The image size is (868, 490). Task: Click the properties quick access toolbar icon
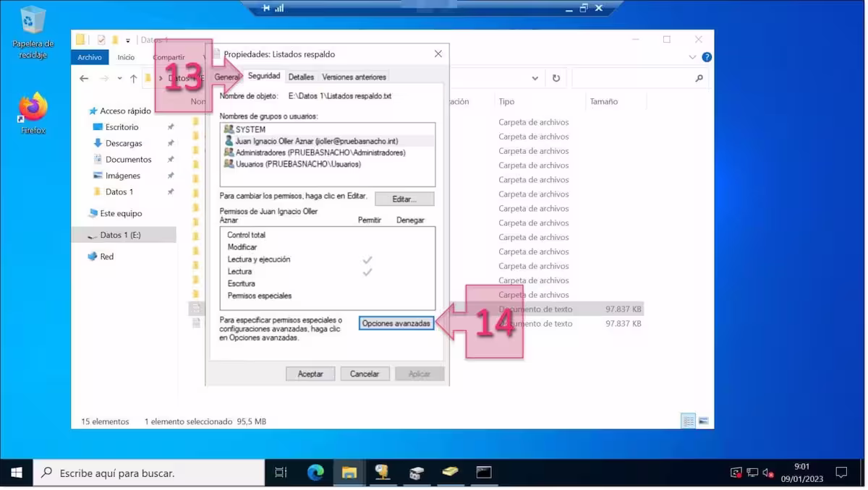point(101,40)
